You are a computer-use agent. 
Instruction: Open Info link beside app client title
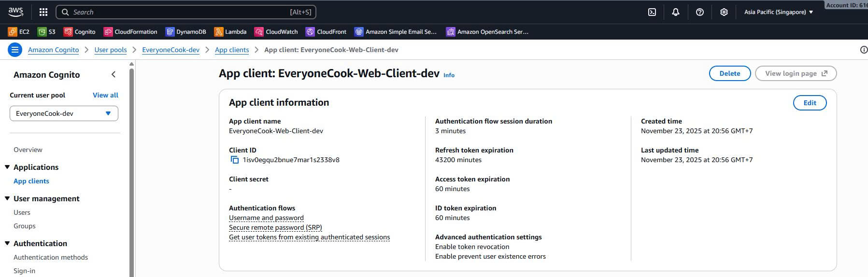pos(449,75)
